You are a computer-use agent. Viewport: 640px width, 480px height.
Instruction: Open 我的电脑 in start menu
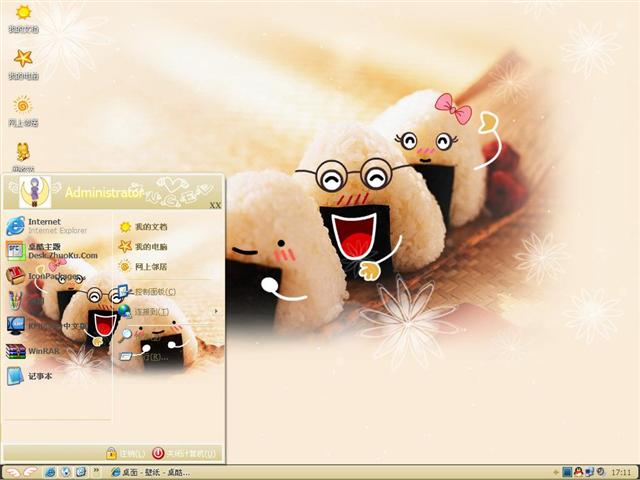coord(143,247)
